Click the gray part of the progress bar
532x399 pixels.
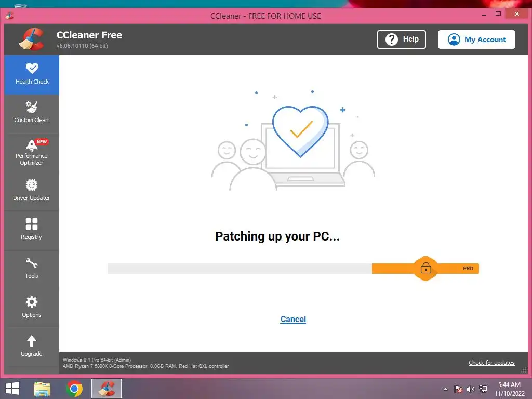240,269
